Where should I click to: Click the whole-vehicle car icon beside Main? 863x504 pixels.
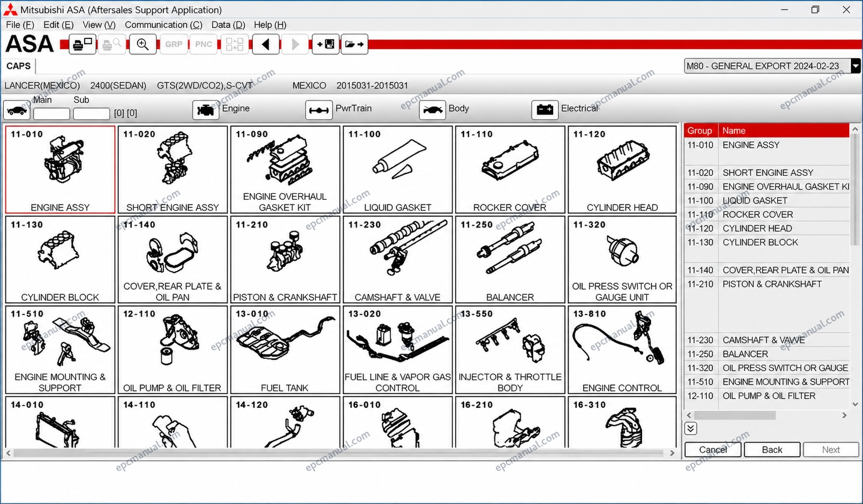click(17, 110)
